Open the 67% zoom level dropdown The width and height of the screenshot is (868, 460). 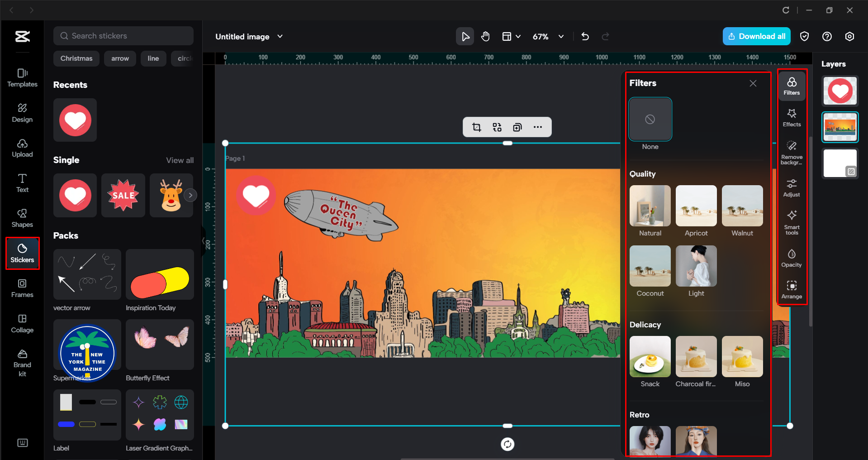(548, 36)
